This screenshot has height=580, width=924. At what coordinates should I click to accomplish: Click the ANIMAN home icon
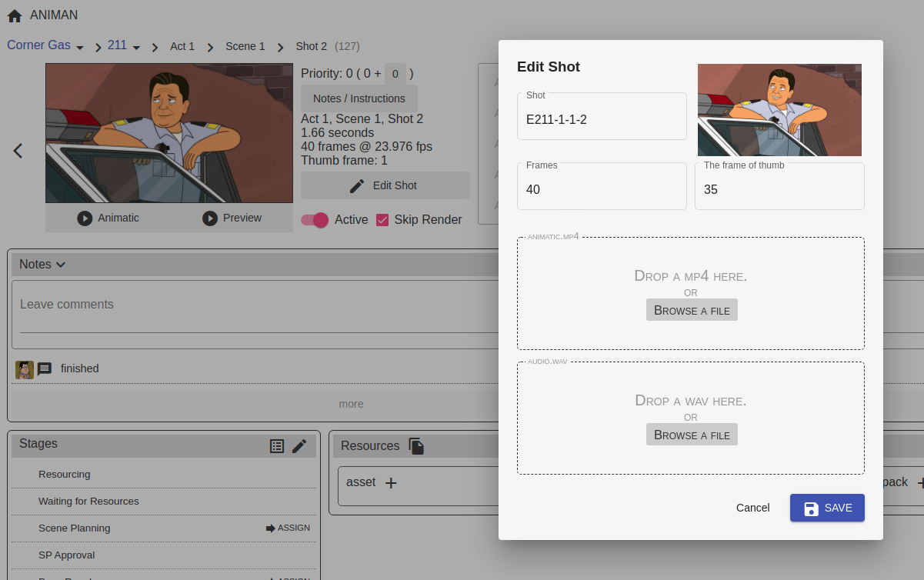coord(15,15)
